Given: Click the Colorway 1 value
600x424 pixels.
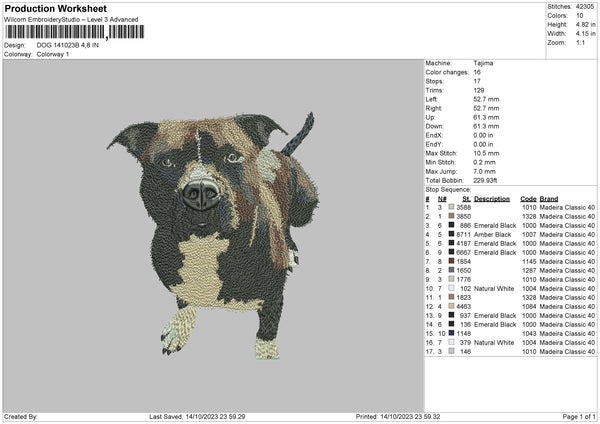Looking at the screenshot, I should coord(51,54).
